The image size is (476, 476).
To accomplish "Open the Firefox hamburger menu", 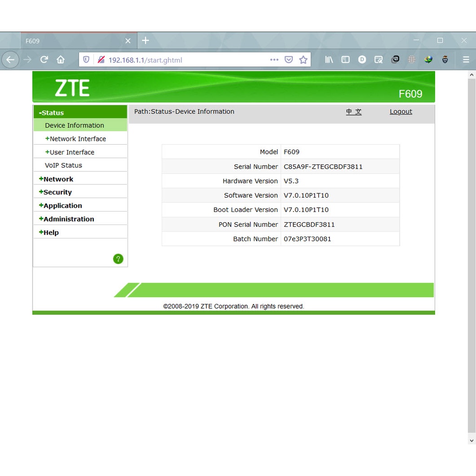I will 466,59.
